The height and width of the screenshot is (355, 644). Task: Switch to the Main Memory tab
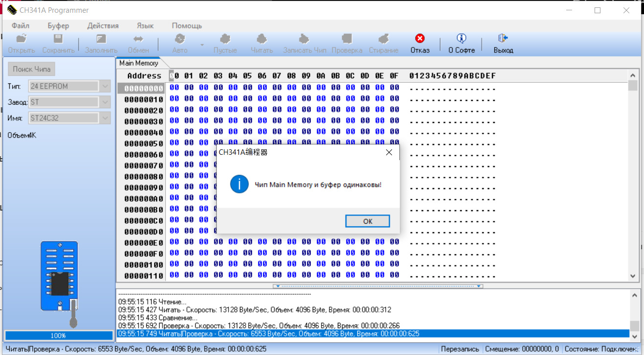(x=139, y=63)
